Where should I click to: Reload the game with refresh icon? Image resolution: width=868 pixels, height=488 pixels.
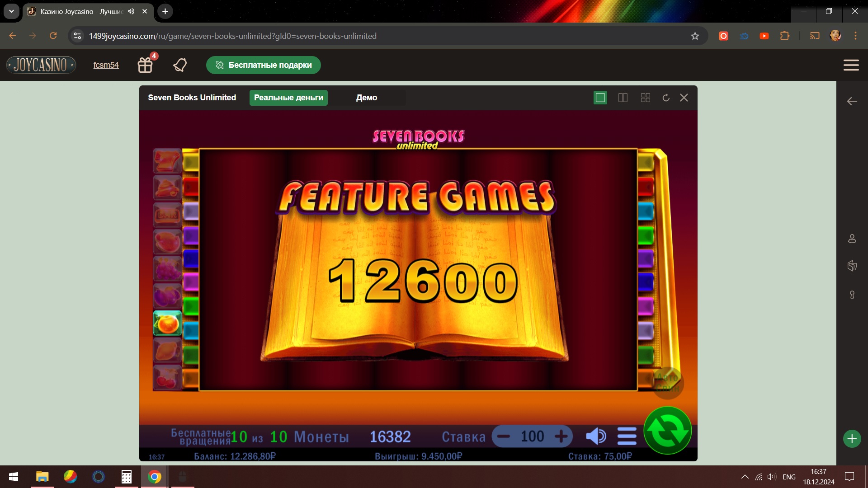665,98
